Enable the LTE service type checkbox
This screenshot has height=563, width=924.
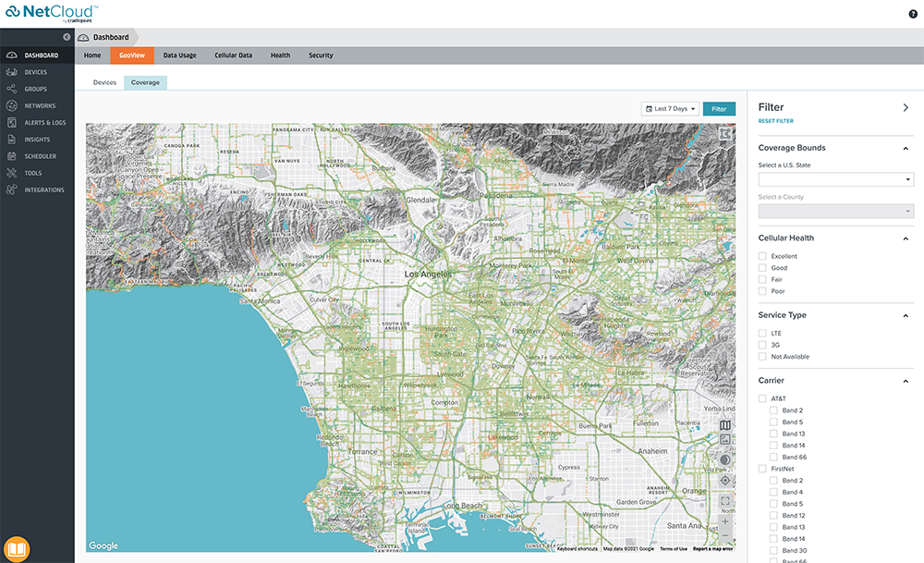(x=762, y=333)
